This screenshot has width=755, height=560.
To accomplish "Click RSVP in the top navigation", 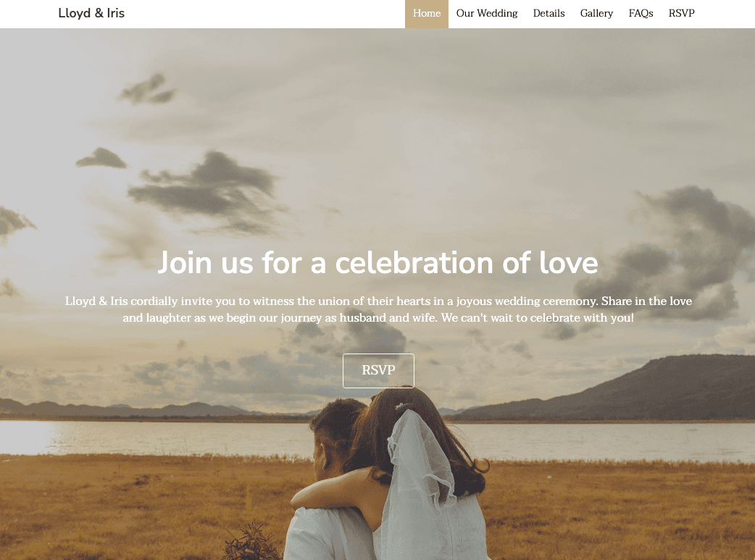I will 681,14.
